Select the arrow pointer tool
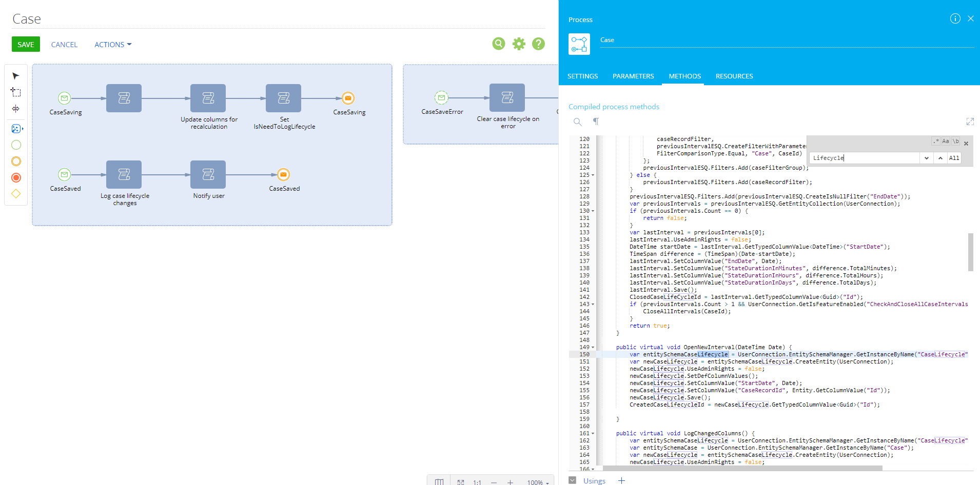The width and height of the screenshot is (980, 485). point(16,76)
